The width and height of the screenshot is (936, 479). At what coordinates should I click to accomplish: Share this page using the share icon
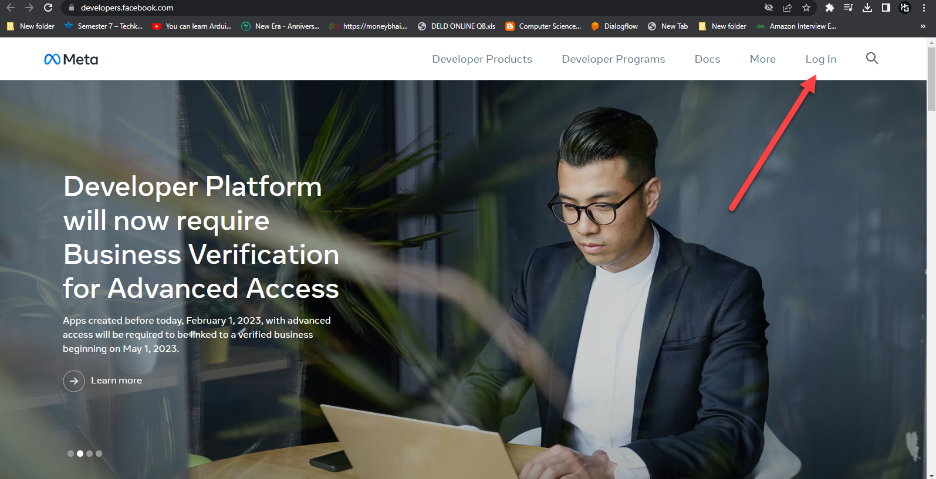[787, 8]
